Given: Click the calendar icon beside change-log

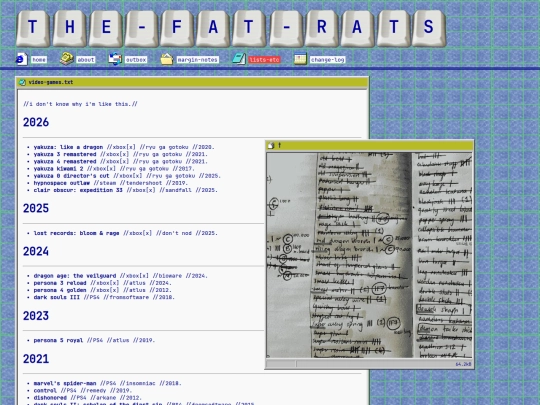Looking at the screenshot, I should tap(300, 59).
